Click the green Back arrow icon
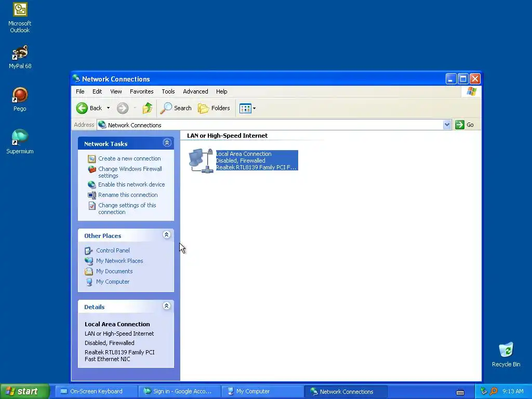Screen dimensions: 532x399 click(82, 108)
